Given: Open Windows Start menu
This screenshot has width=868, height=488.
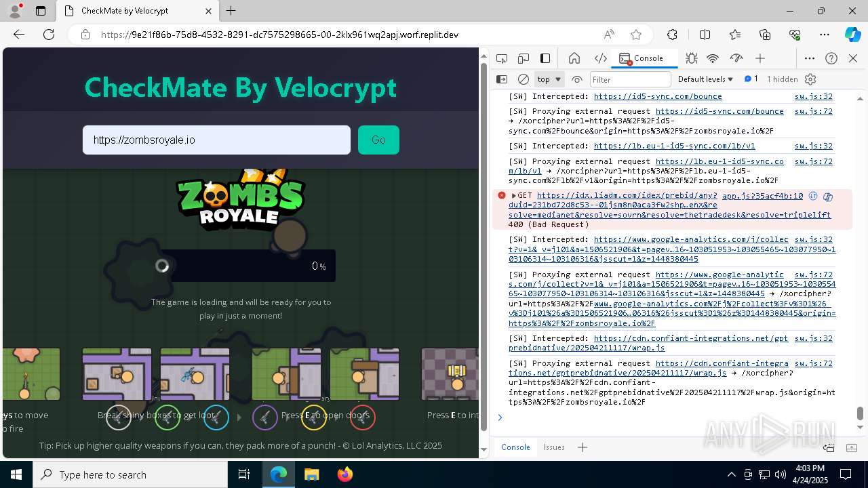Looking at the screenshot, I should click(16, 474).
